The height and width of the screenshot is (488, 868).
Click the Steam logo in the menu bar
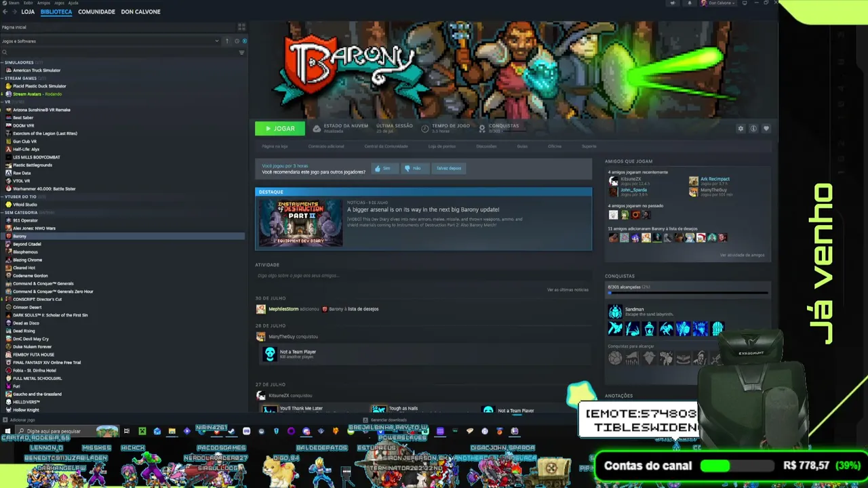pos(3,3)
